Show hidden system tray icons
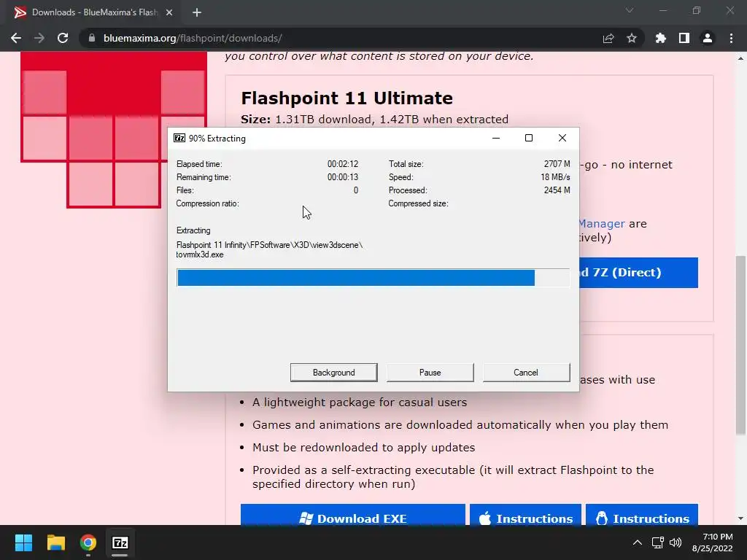Image resolution: width=747 pixels, height=560 pixels. click(638, 542)
